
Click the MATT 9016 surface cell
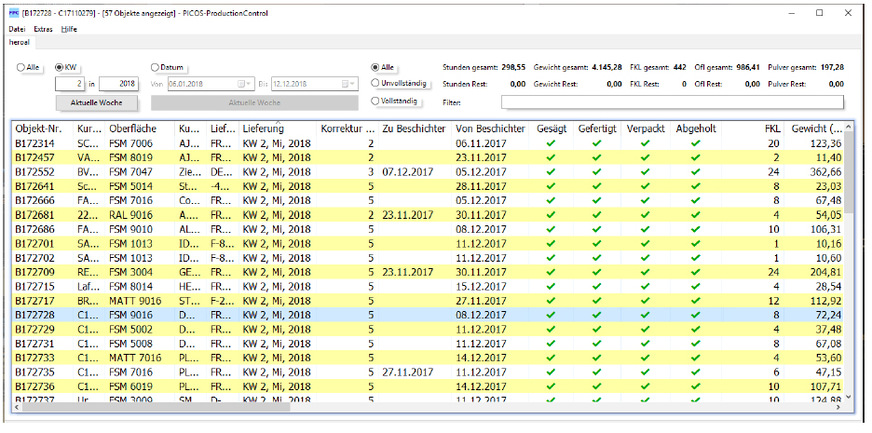135,301
